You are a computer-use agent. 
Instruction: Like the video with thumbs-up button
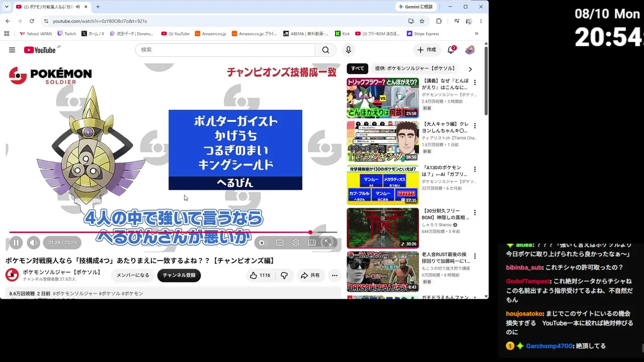pyautogui.click(x=260, y=275)
